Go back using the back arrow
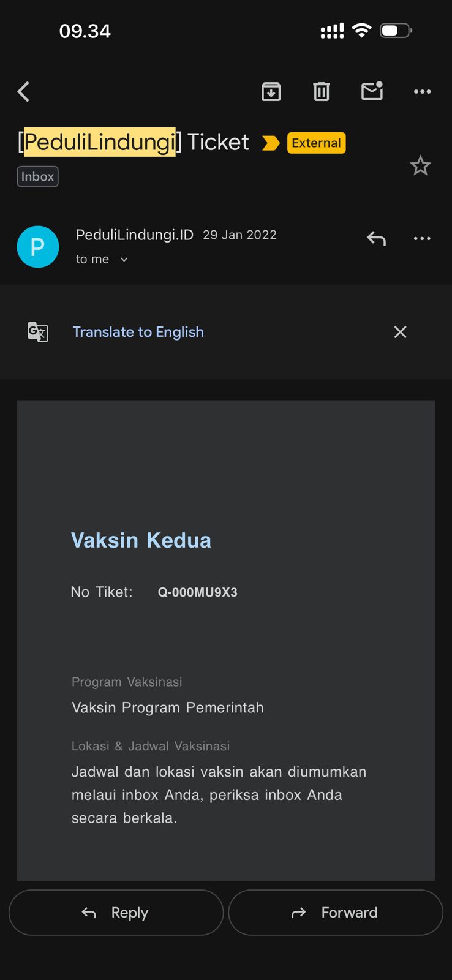The width and height of the screenshot is (452, 980). [x=24, y=92]
